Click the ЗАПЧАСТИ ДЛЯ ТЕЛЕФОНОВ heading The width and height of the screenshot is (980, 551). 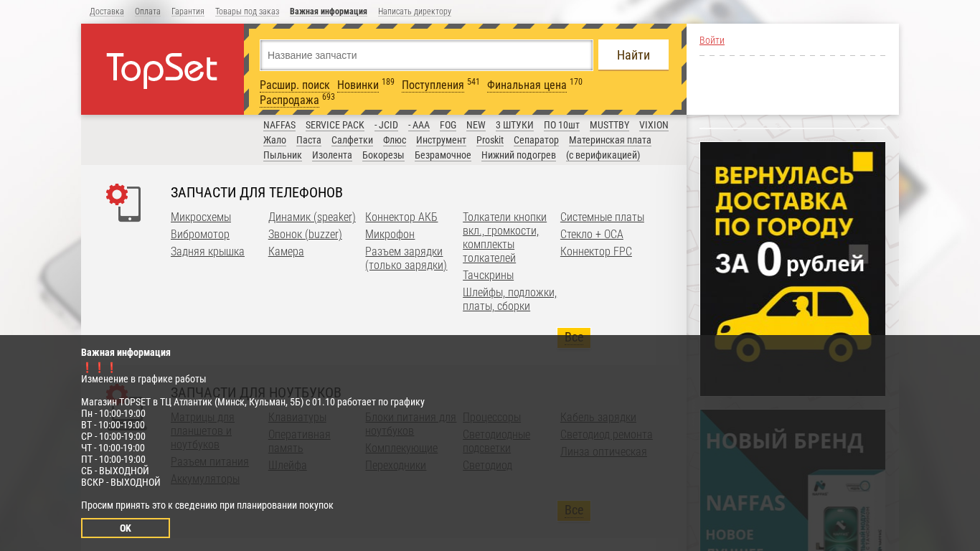pyautogui.click(x=257, y=192)
